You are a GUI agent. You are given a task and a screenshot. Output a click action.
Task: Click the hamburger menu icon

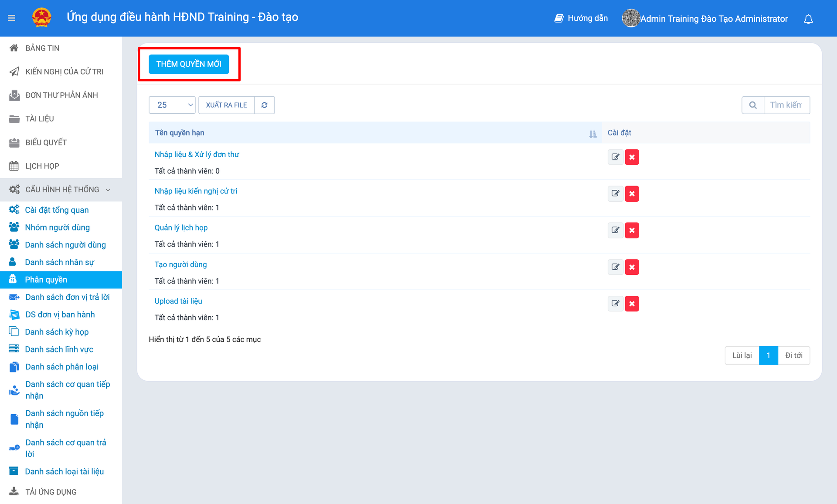click(12, 18)
